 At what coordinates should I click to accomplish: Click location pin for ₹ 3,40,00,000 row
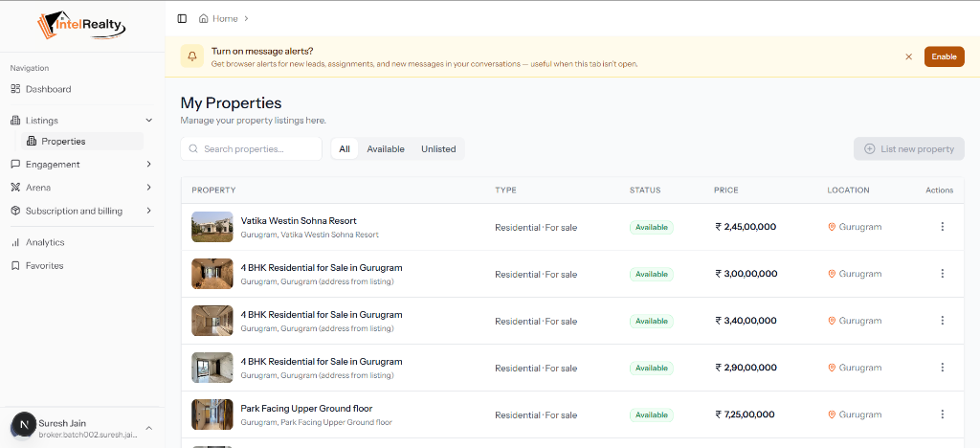[832, 321]
